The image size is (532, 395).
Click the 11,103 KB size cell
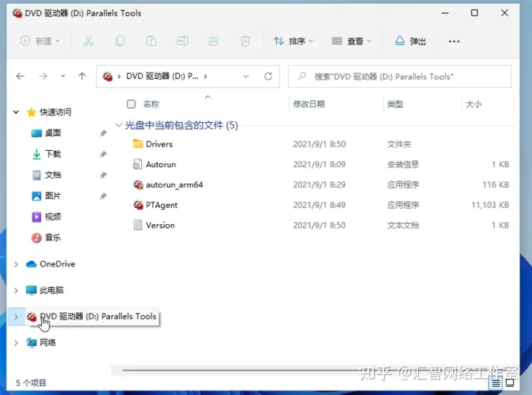[x=490, y=205]
